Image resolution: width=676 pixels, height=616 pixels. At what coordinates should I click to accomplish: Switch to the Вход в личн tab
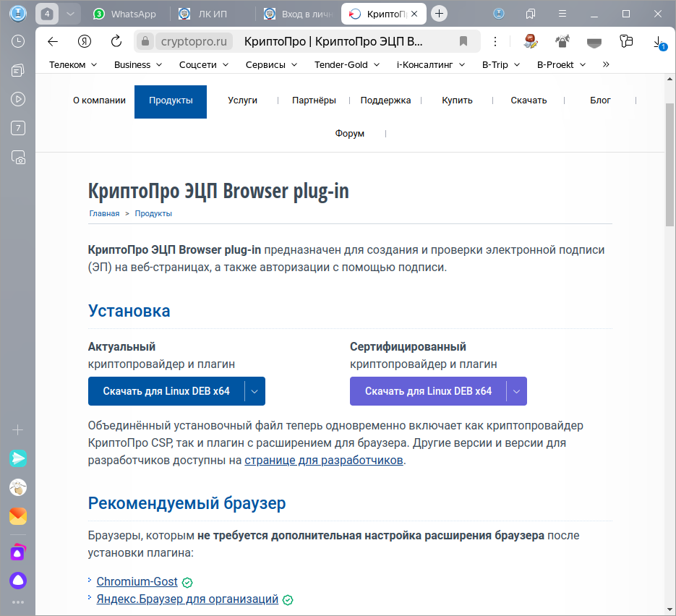(299, 14)
